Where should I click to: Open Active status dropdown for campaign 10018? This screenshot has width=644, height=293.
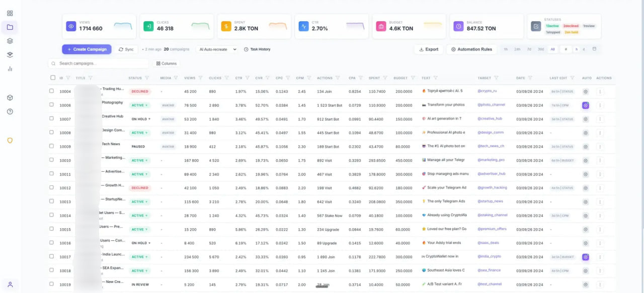[140, 270]
